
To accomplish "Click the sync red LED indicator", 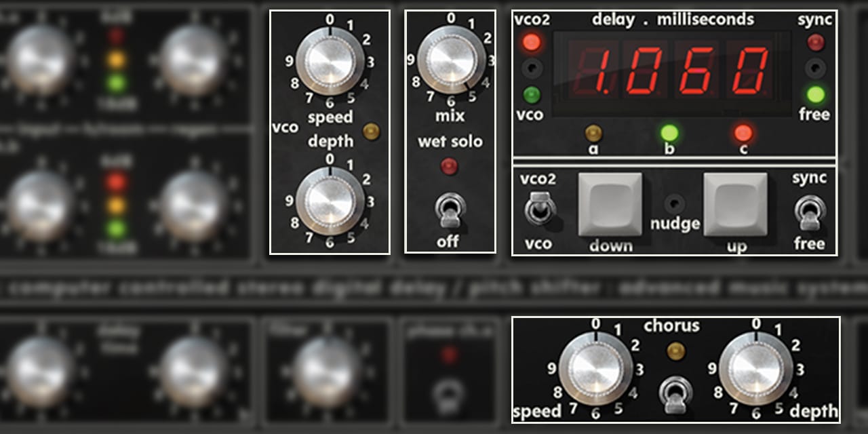I will [x=816, y=43].
